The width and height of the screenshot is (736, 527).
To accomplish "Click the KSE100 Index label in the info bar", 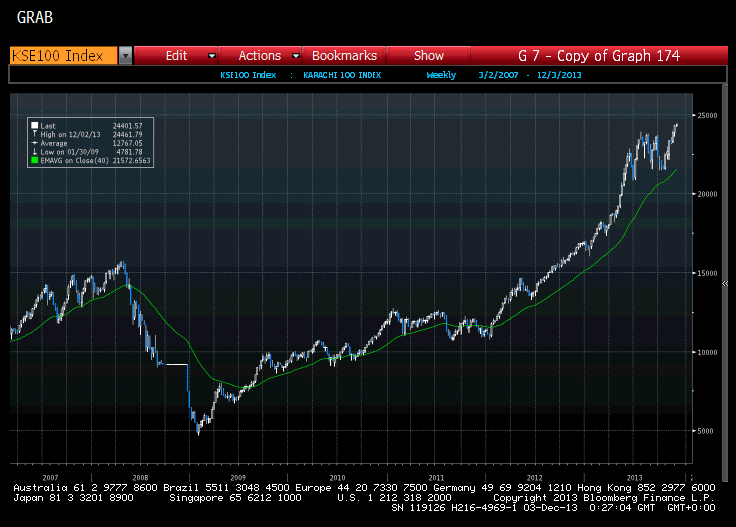I will pos(248,75).
